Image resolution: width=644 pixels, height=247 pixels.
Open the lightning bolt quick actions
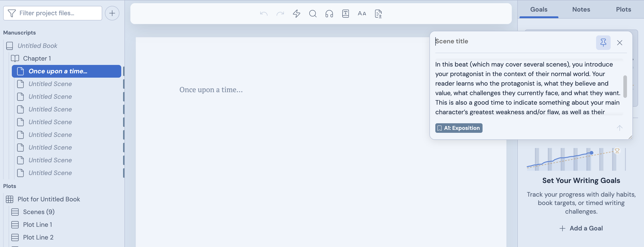[297, 13]
